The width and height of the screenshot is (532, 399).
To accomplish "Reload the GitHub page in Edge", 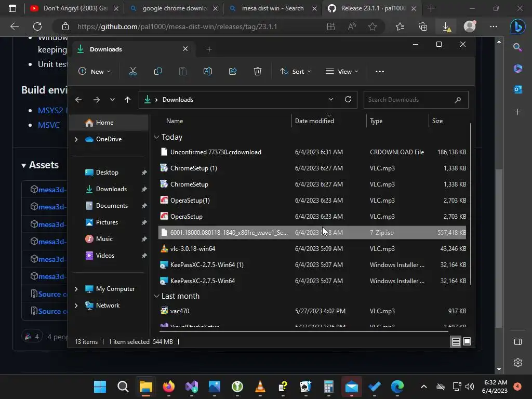I will [x=37, y=26].
